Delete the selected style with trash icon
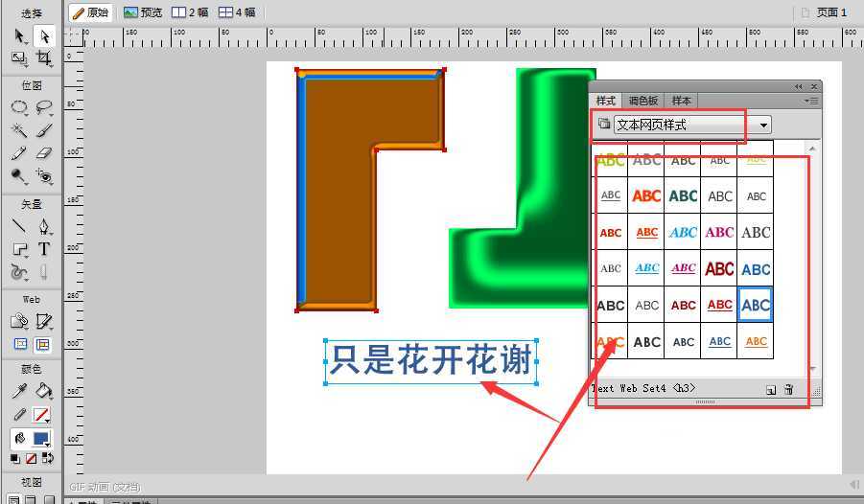Viewport: 864px width, 504px height. pos(788,389)
